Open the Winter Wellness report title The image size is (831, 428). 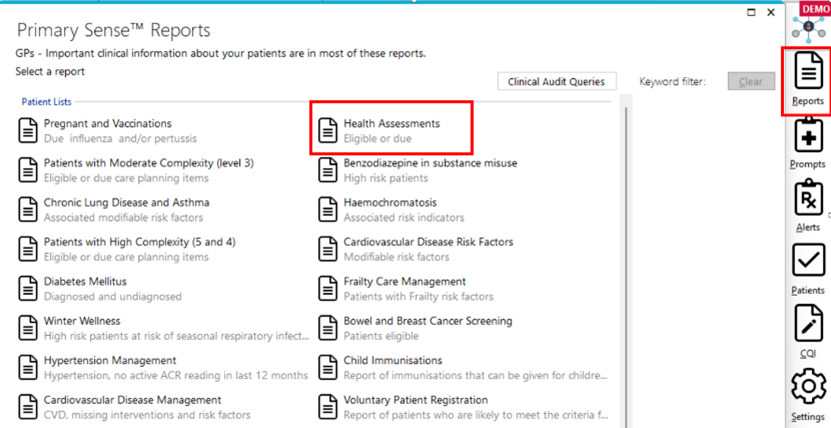[82, 321]
